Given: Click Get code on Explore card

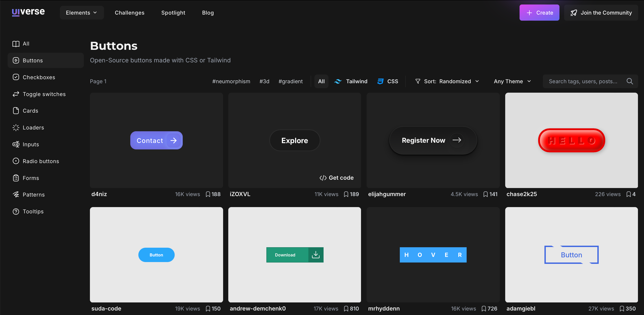Looking at the screenshot, I should 336,178.
